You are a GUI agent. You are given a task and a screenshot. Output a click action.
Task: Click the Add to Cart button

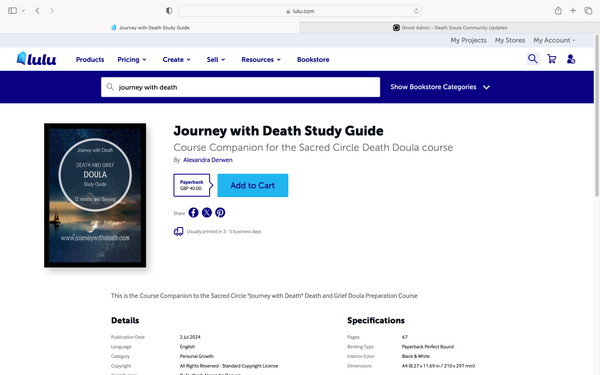click(x=253, y=186)
